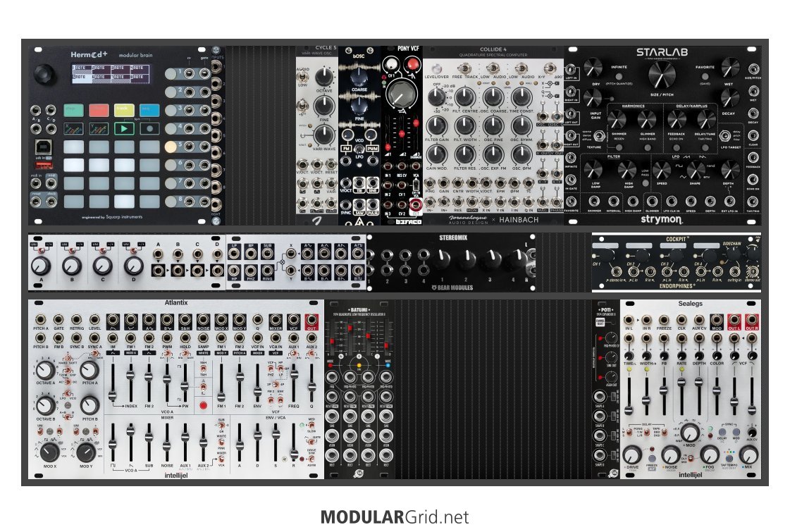Adjust the MIX knob on Sealegs
The image size is (790, 532).
point(748,454)
